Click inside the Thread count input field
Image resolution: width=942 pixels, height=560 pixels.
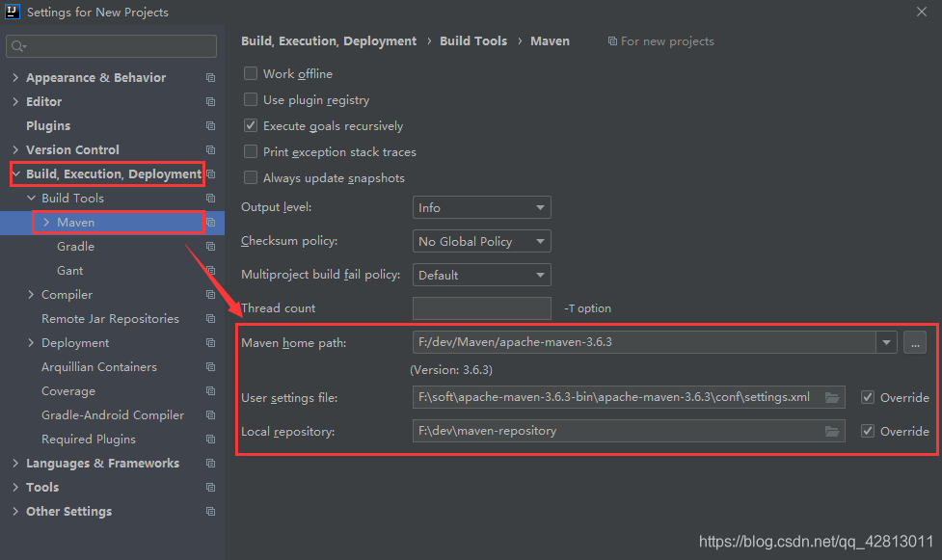click(x=481, y=307)
